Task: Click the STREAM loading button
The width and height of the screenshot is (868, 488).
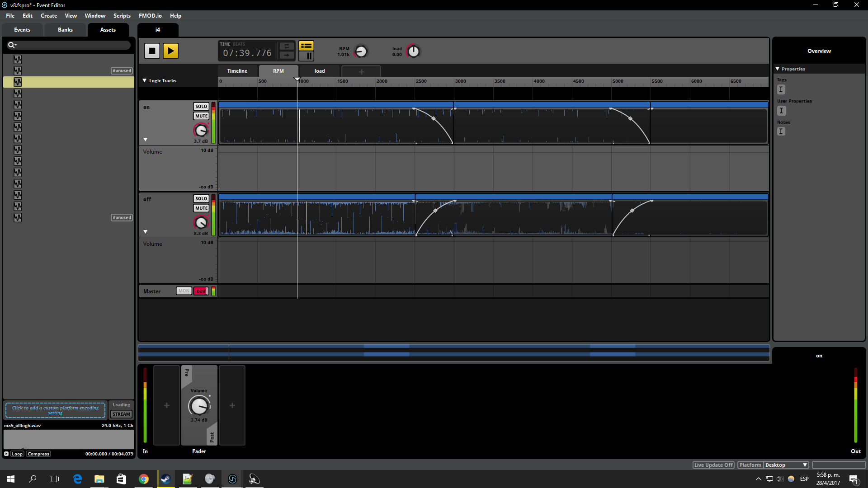Action: [x=121, y=414]
